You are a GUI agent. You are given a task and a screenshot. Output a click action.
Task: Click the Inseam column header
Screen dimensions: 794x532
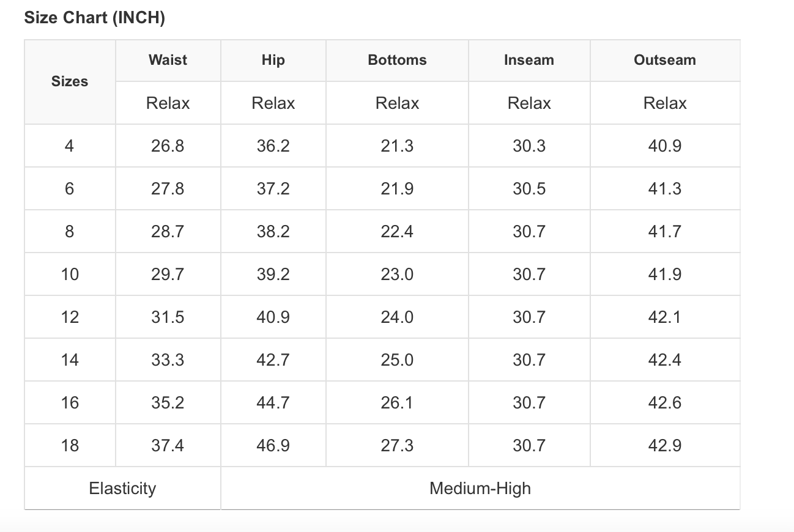529,60
